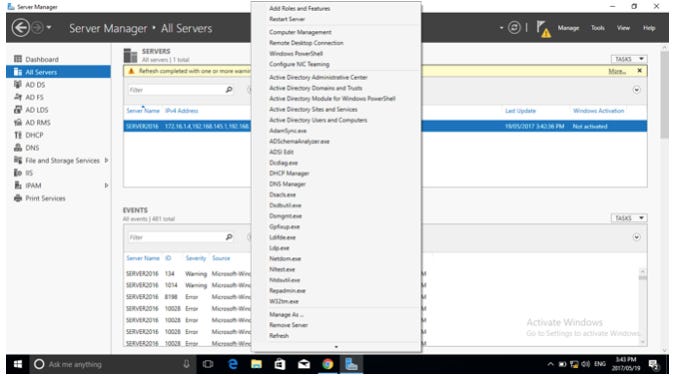
Task: Click the back navigation arrow button
Action: [x=21, y=28]
